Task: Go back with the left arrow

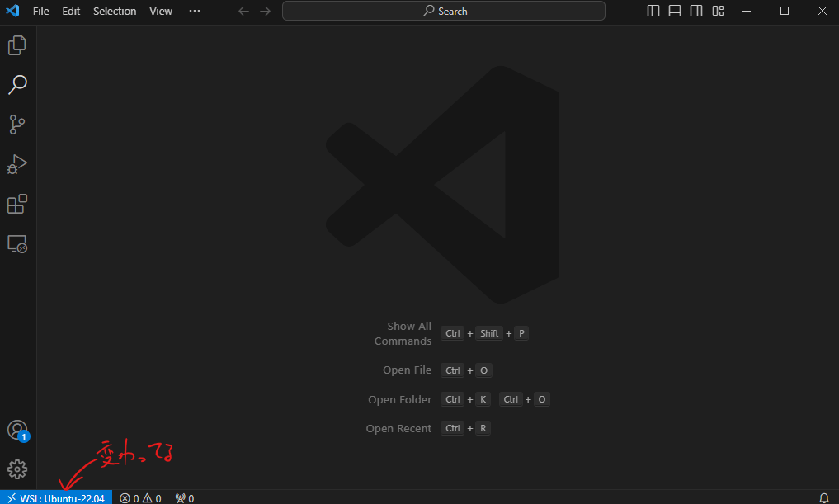Action: coord(244,12)
